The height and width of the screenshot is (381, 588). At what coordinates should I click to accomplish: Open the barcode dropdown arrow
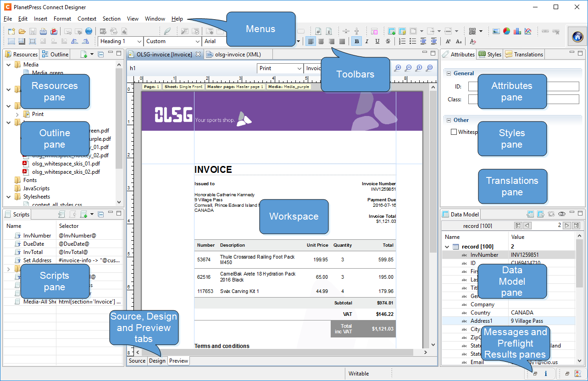(x=481, y=31)
